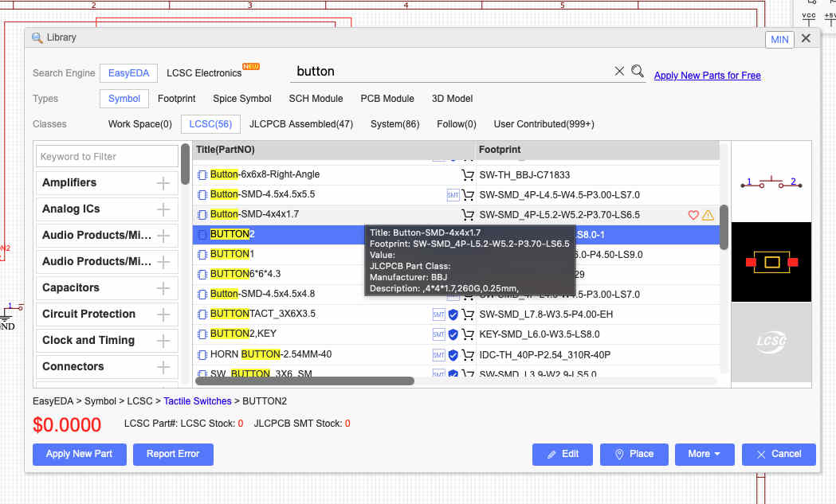836x504 pixels.
Task: Click the horizontal scrollbar under results list
Action: (x=304, y=381)
